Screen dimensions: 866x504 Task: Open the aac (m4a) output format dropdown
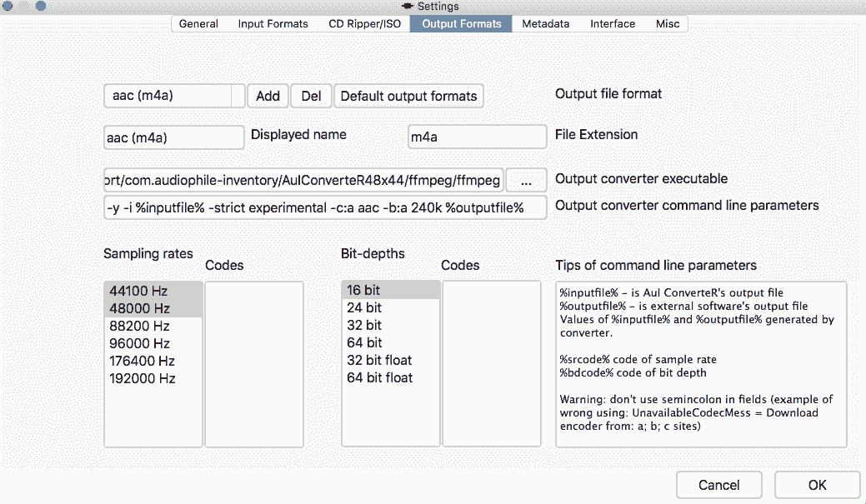pos(174,96)
